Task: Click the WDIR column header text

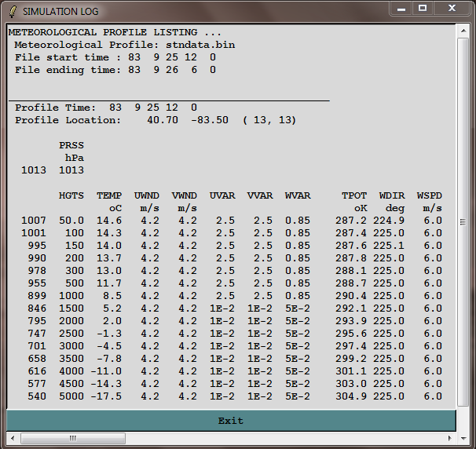Action: pos(392,195)
